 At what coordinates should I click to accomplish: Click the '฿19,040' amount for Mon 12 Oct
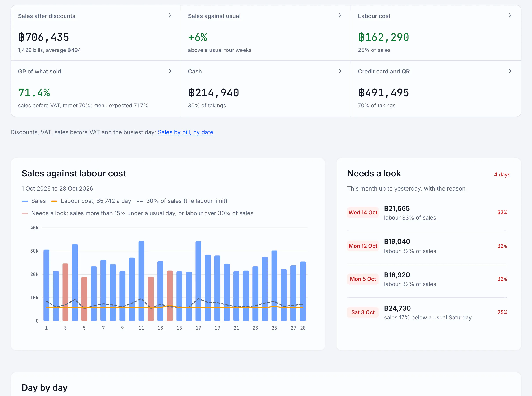click(x=397, y=241)
